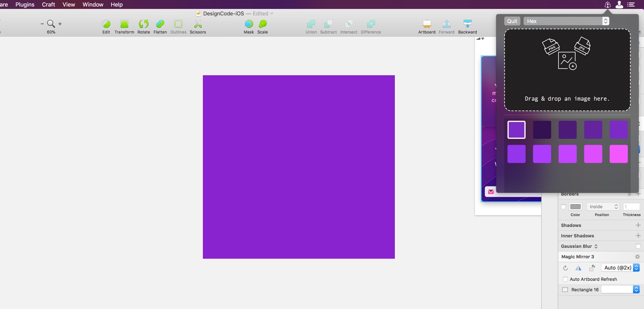Change the Gaussian Blur type selector

(x=596, y=246)
